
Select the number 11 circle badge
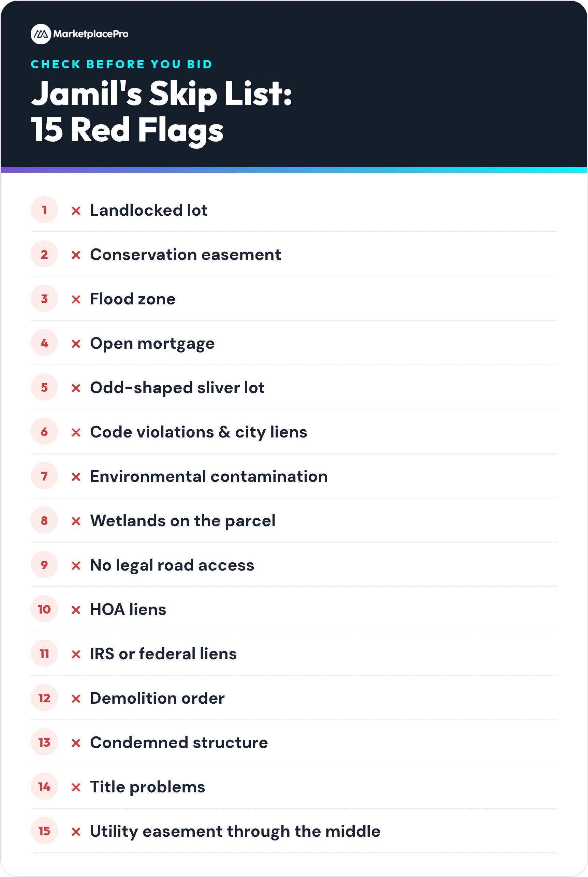tap(44, 653)
